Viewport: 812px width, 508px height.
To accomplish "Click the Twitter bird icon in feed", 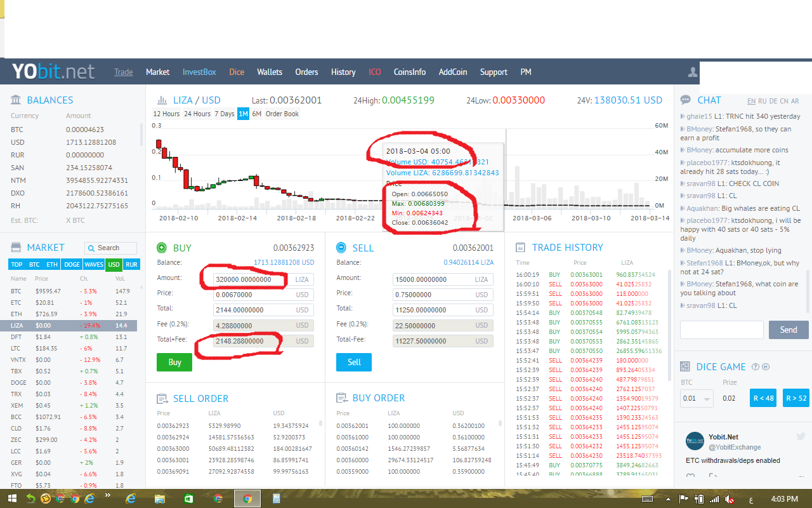I will pyautogui.click(x=801, y=437).
